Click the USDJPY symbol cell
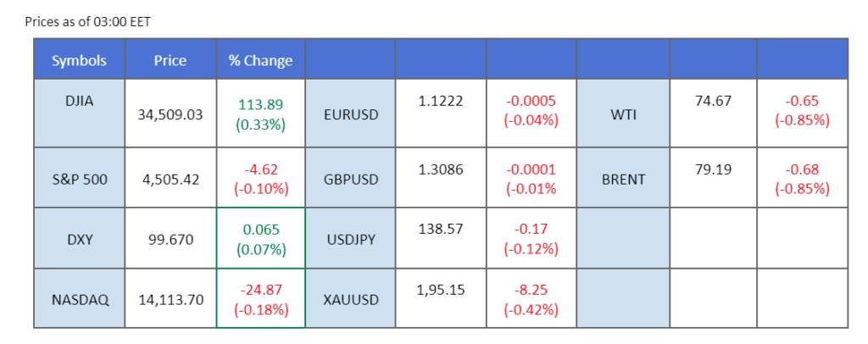868x344 pixels. coord(351,240)
